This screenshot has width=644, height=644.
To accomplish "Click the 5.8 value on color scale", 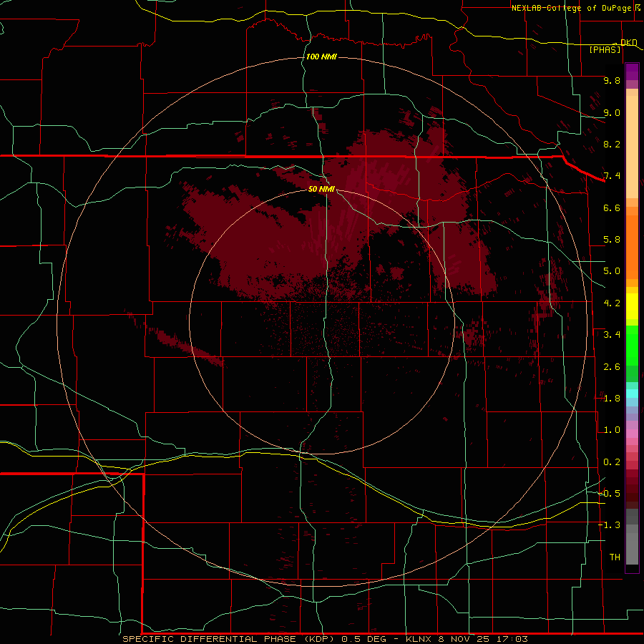I will pyautogui.click(x=612, y=240).
